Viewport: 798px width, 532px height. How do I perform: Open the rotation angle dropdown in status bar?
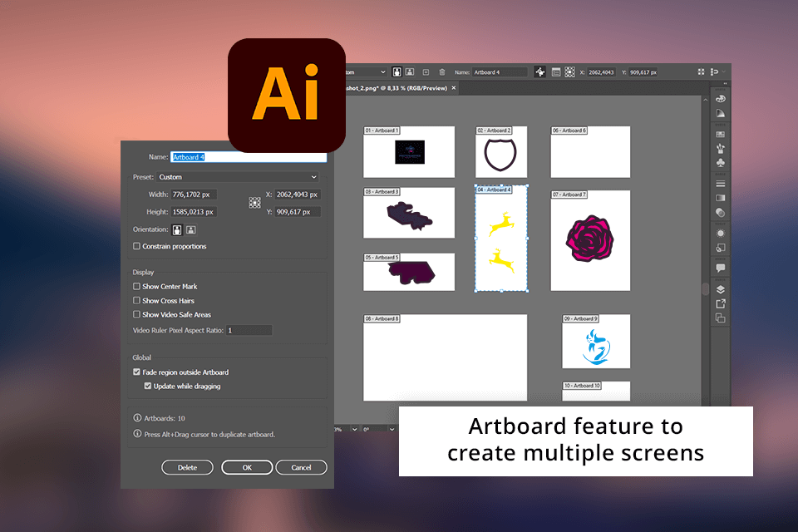pos(392,429)
